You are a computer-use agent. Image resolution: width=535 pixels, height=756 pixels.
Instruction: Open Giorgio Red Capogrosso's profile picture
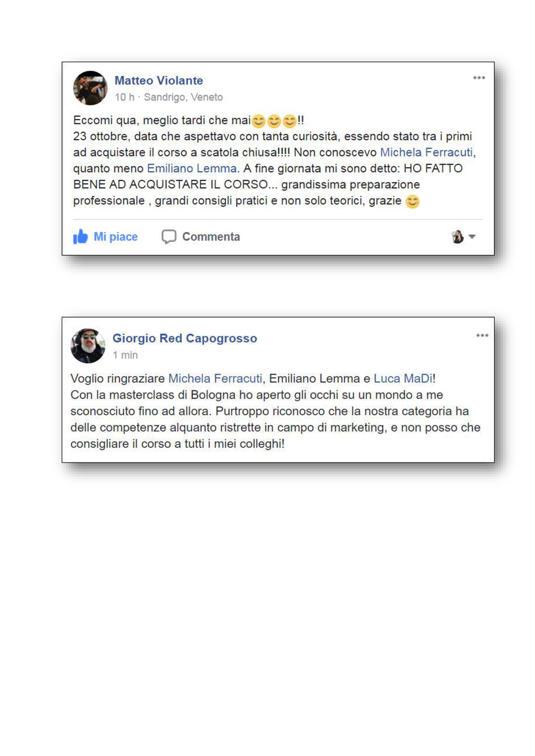pyautogui.click(x=88, y=346)
